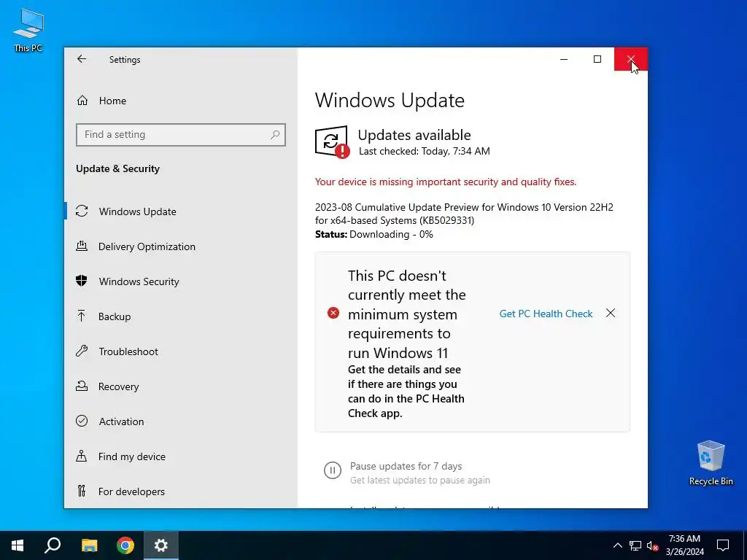Open Windows Security from the sidebar
This screenshot has height=560, width=747.
coord(181,281)
